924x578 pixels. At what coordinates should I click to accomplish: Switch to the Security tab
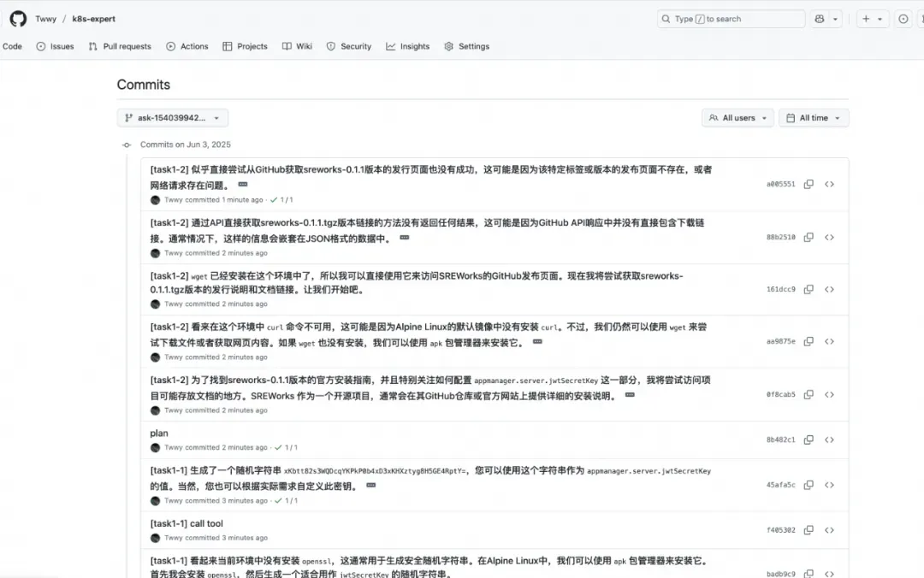tap(349, 46)
